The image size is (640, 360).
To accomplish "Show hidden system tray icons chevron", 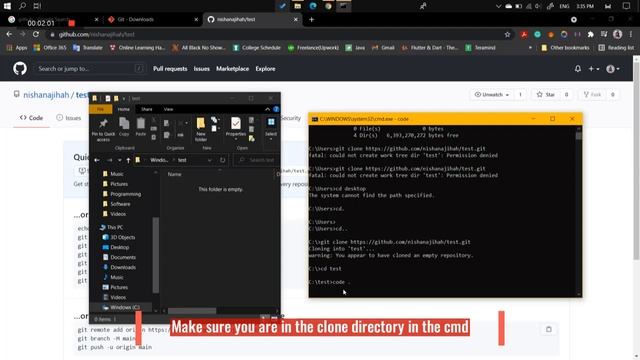I will pos(498,6).
